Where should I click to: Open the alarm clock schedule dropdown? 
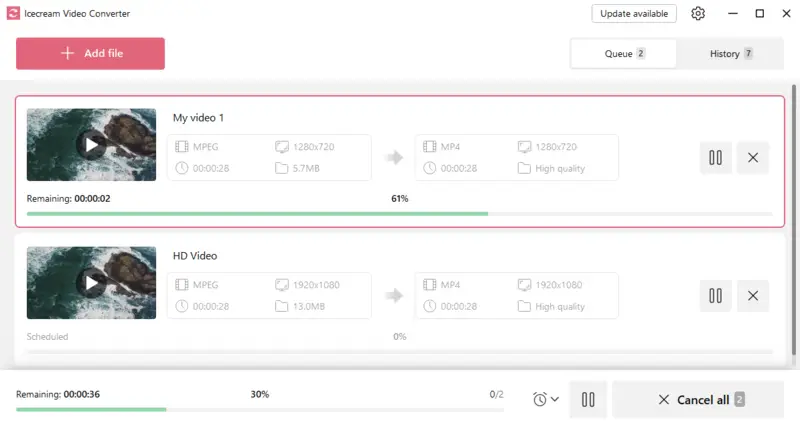coord(545,399)
